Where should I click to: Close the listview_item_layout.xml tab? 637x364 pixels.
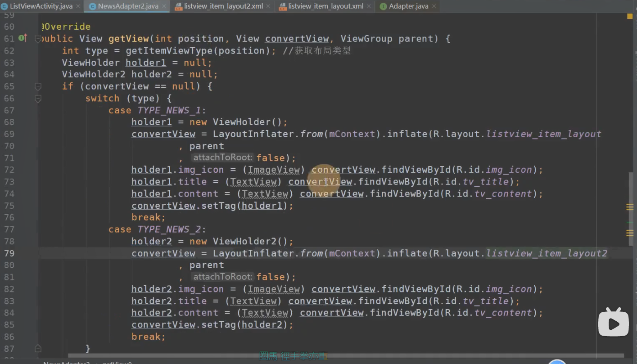(x=370, y=6)
